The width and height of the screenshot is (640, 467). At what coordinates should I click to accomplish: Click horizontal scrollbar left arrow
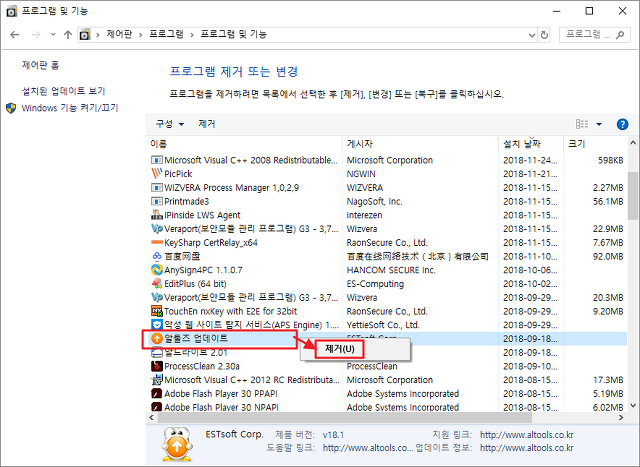[152, 418]
